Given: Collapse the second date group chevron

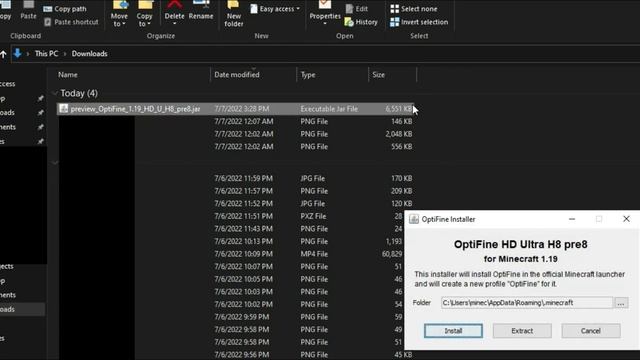Looking at the screenshot, I should tap(55, 163).
